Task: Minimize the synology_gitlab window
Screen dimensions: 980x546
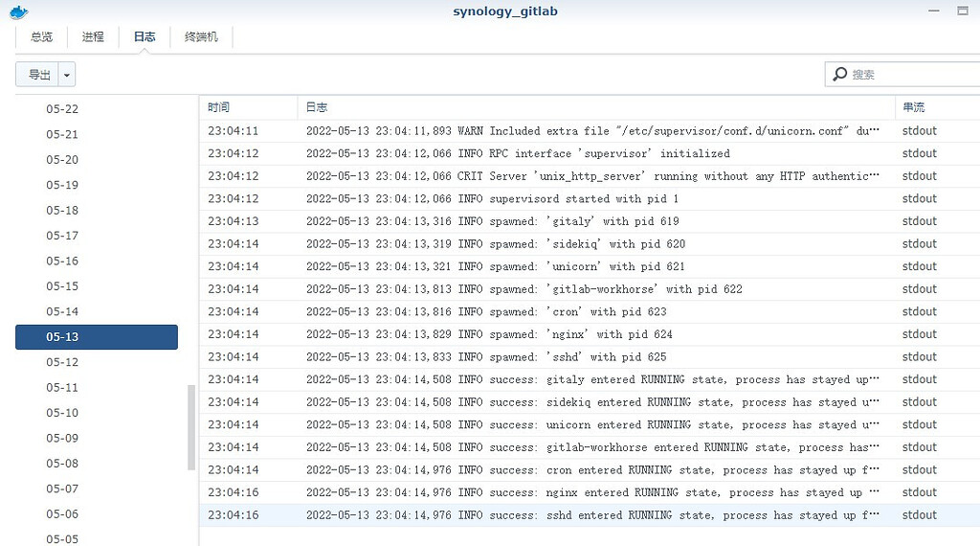Action: tap(934, 11)
